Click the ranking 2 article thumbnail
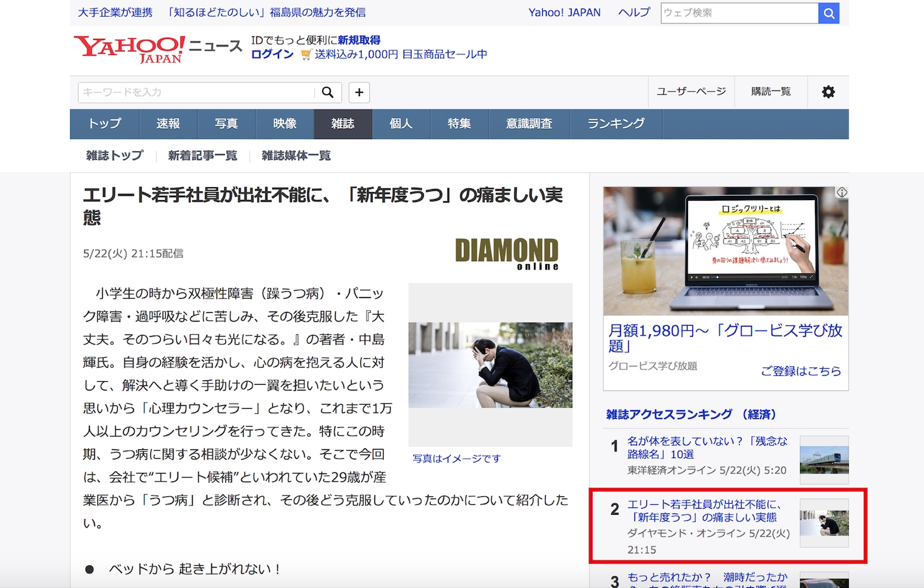Viewport: 924px width, 588px height. pos(824,523)
